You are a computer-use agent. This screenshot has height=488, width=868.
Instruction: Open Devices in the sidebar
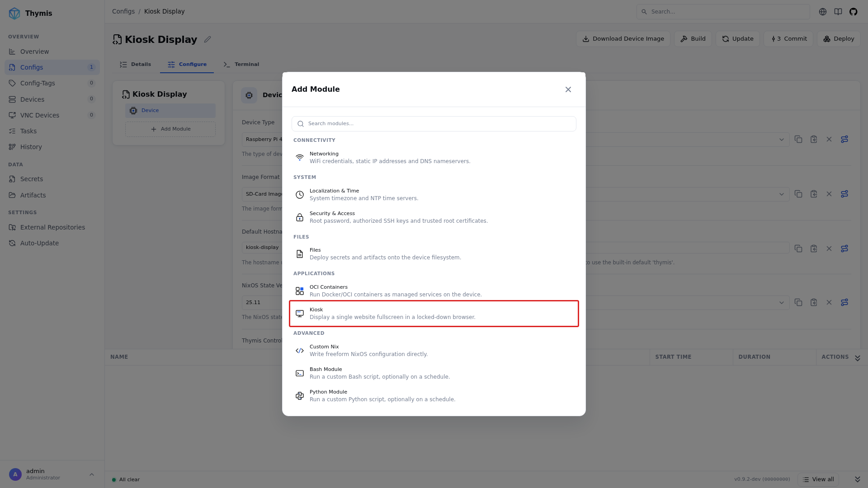pos(52,99)
